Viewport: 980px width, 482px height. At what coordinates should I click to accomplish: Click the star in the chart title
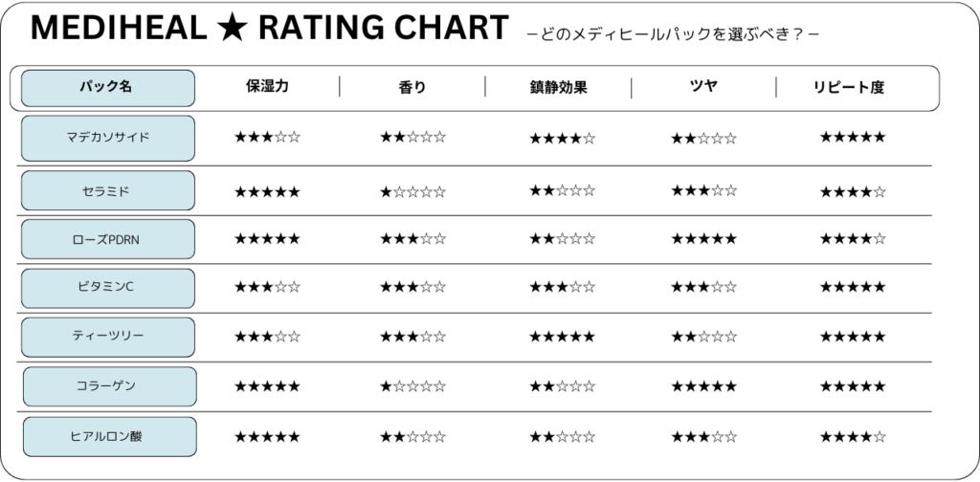(x=232, y=28)
